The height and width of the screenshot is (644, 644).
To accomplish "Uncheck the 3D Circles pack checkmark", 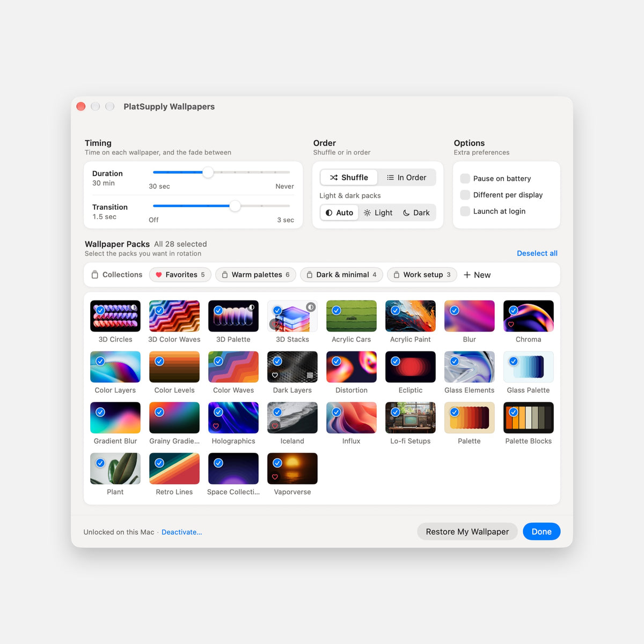I will (100, 310).
